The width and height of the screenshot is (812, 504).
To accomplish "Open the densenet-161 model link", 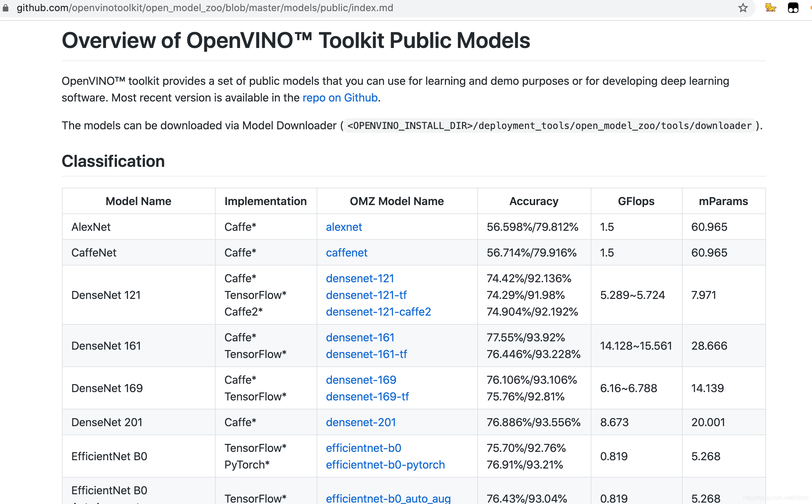I will 360,338.
